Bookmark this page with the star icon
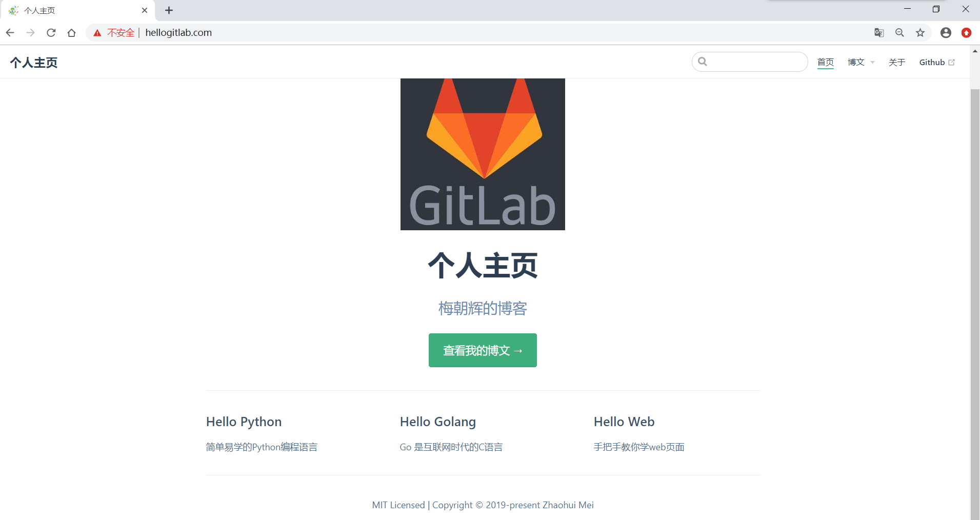The height and width of the screenshot is (520, 980). [x=921, y=33]
